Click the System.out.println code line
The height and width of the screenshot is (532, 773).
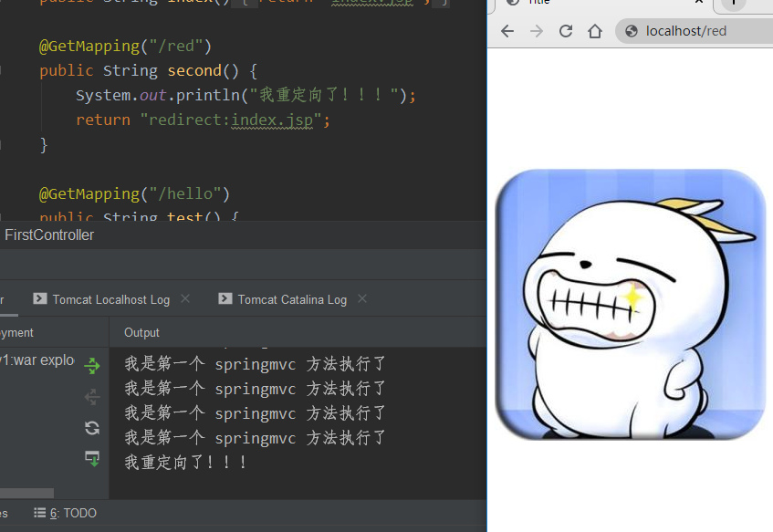246,95
